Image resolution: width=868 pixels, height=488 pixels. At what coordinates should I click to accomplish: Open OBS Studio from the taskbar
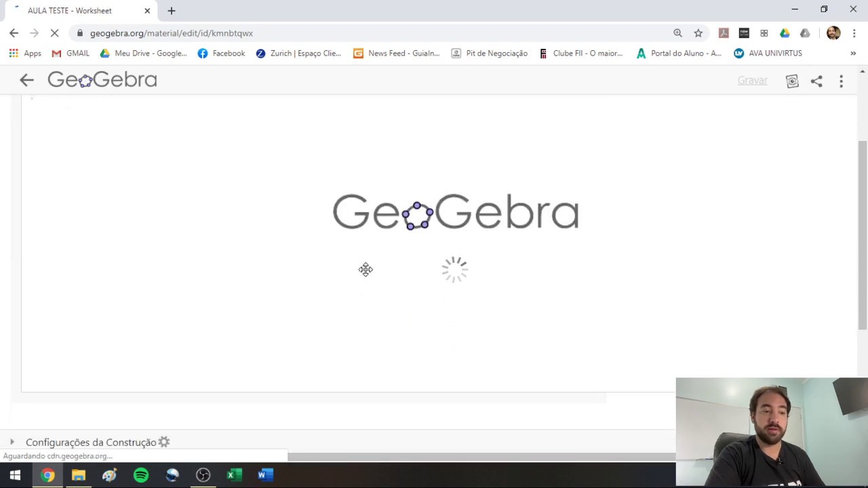pos(203,475)
